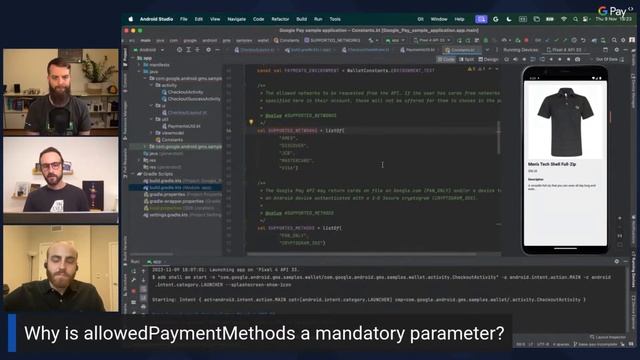This screenshot has width=640, height=360.
Task: Open the app run configuration dropdown
Action: (395, 40)
